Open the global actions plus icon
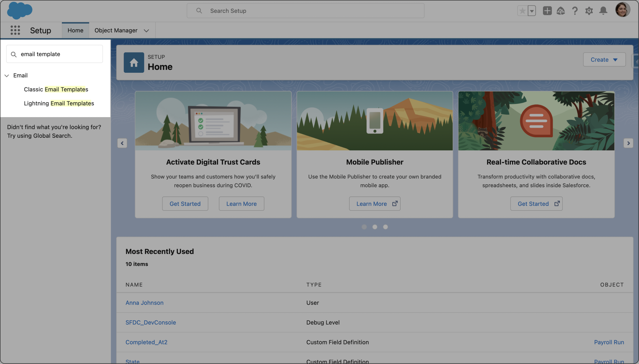 tap(547, 11)
